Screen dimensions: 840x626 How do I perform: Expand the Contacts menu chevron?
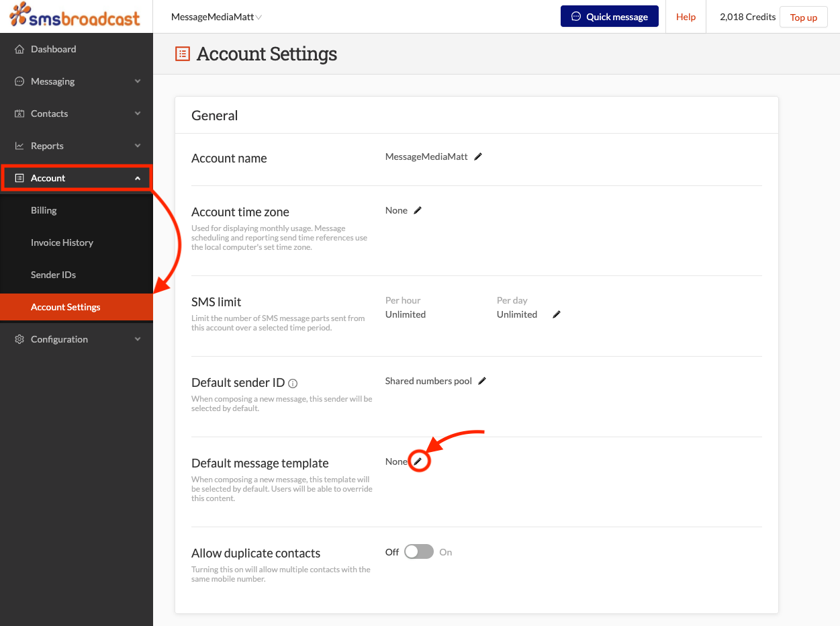(138, 114)
